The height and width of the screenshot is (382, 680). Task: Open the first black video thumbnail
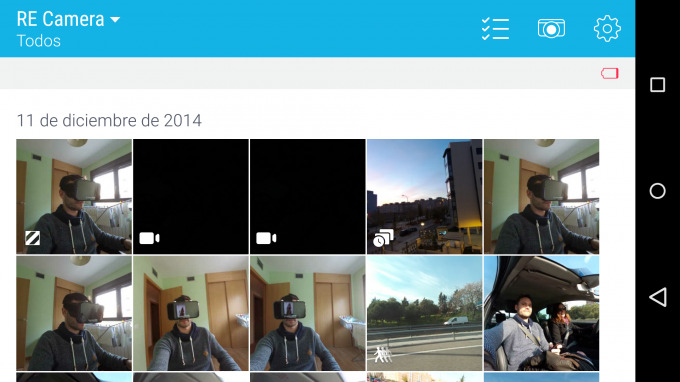pyautogui.click(x=191, y=196)
